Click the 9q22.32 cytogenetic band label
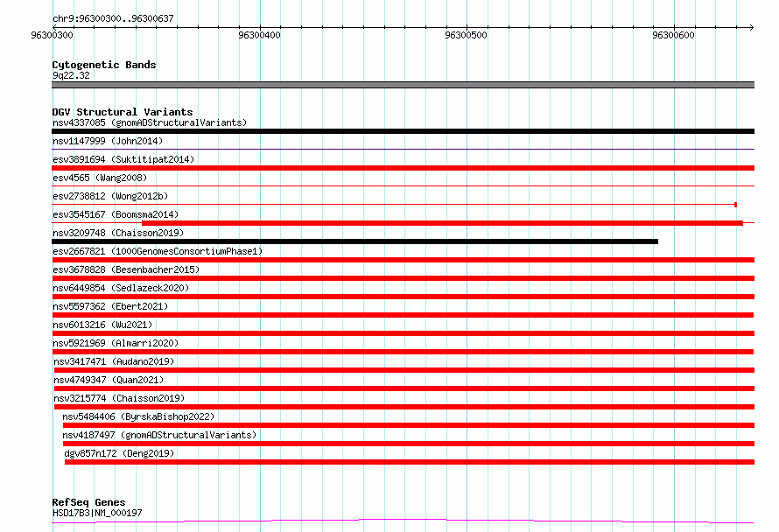This screenshot has height=532, width=779. (71, 75)
